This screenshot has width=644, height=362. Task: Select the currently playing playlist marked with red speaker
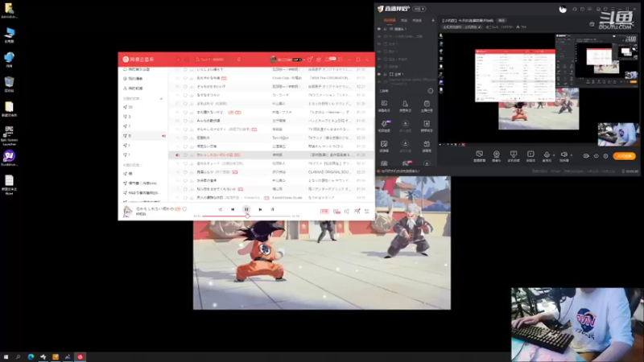coord(144,136)
